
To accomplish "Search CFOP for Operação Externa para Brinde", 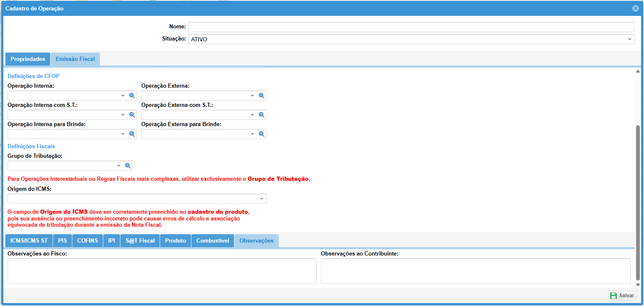I will click(261, 134).
